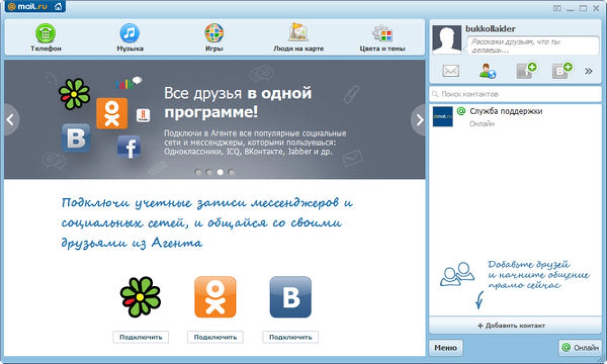
Task: Open the Музыка (Music) section
Action: tap(130, 38)
